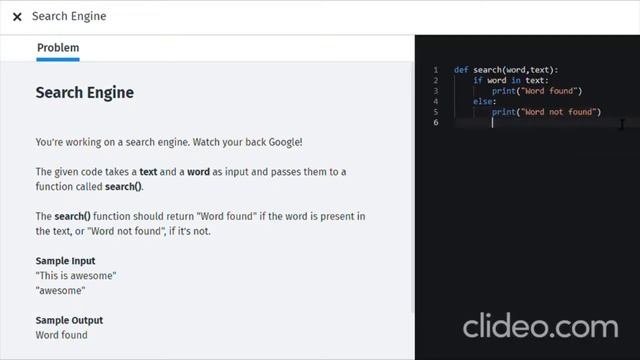
Task: Close the Search Engine problem view
Action: (x=17, y=17)
